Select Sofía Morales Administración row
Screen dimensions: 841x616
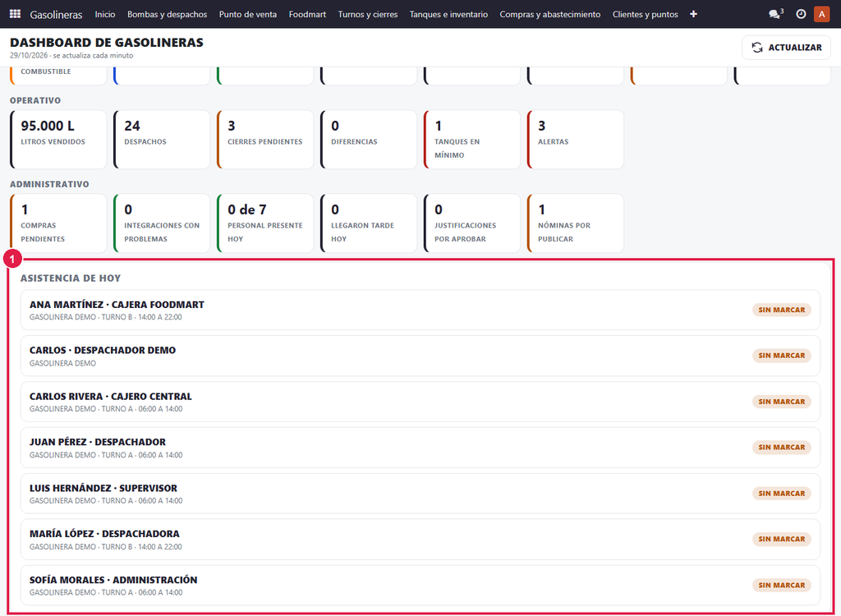click(420, 586)
